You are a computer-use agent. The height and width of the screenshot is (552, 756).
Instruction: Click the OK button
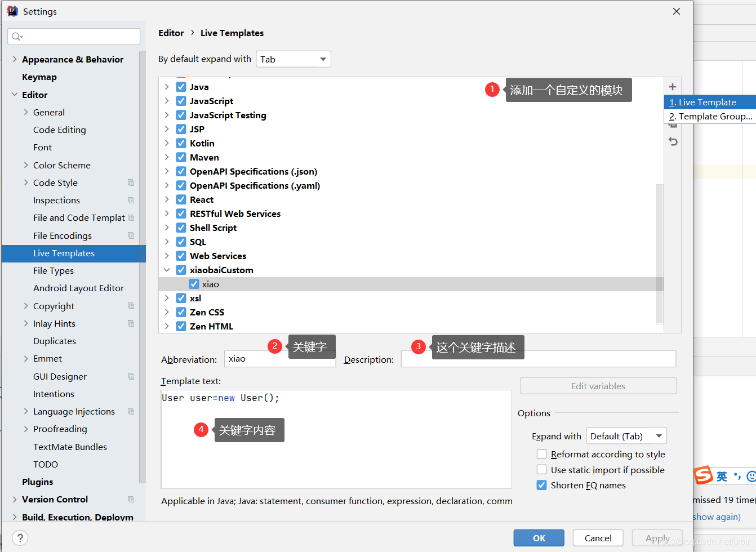539,538
